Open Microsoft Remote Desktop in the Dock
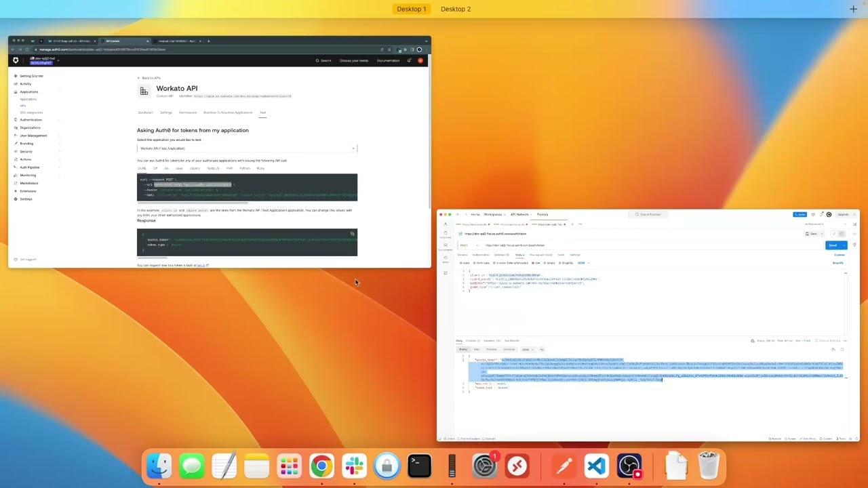 tap(517, 466)
